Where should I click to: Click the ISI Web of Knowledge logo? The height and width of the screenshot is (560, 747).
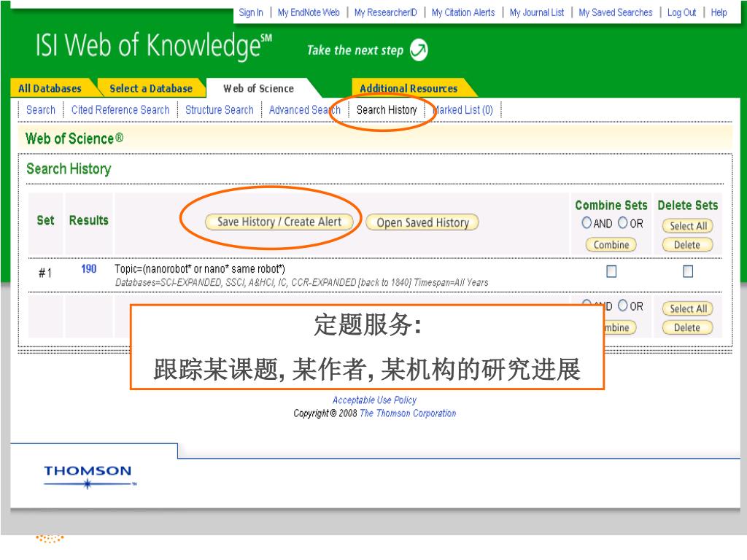pyautogui.click(x=154, y=46)
